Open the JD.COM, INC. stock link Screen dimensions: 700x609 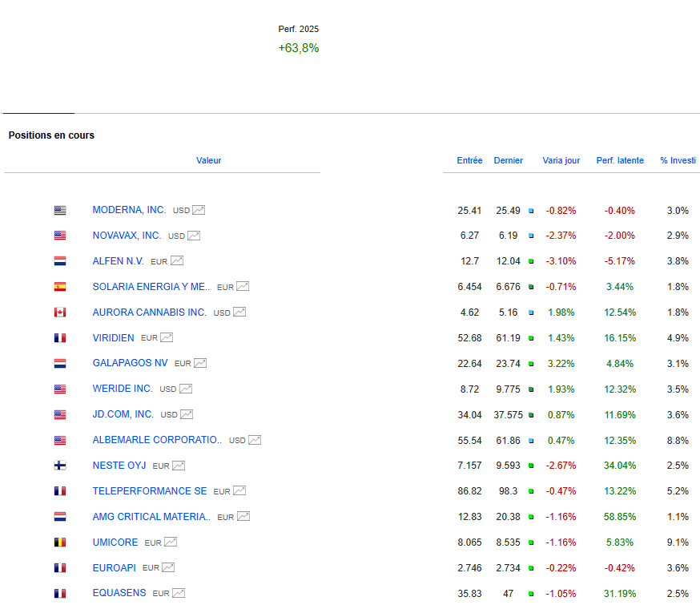pyautogui.click(x=123, y=414)
